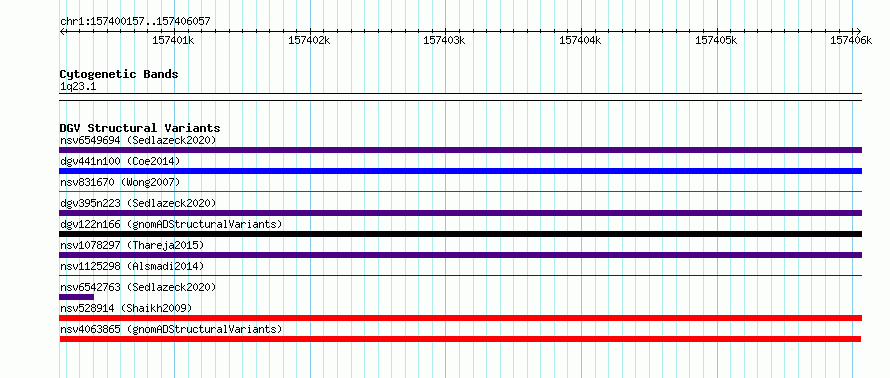
Task: Select the purple bar for nsv1078297
Action: pos(460,255)
